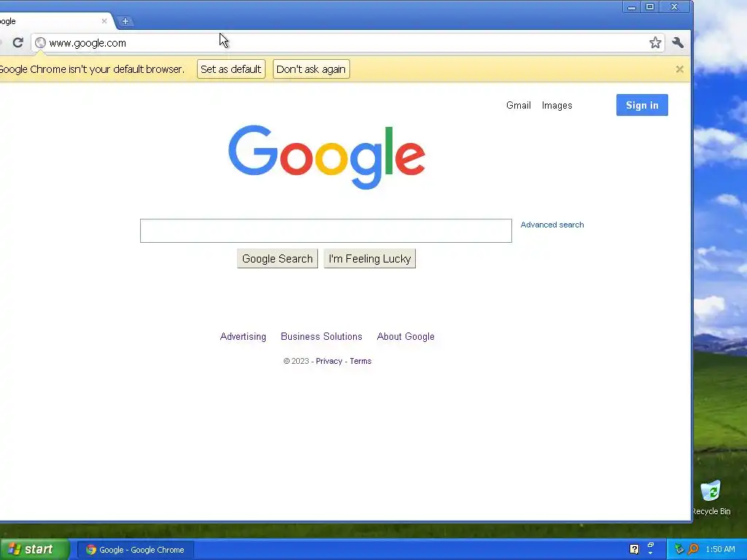The width and height of the screenshot is (747, 560).
Task: Close the Chrome window
Action: click(x=674, y=7)
